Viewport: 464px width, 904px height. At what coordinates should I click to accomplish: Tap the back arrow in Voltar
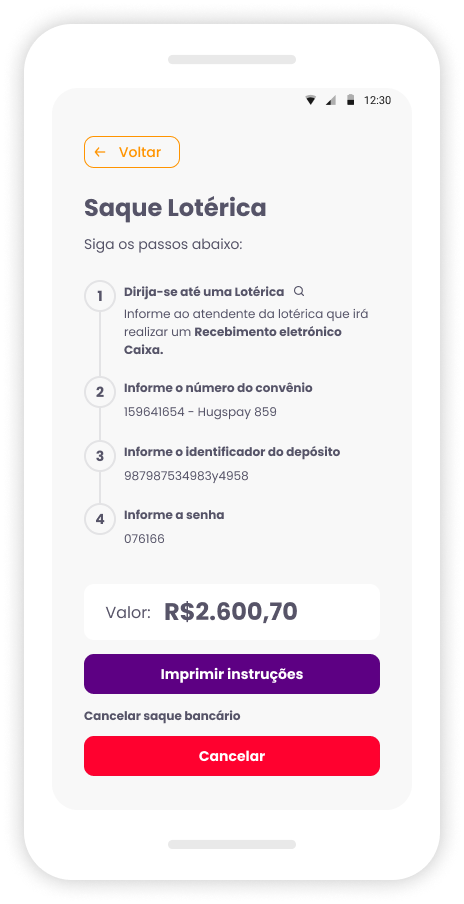tap(100, 152)
